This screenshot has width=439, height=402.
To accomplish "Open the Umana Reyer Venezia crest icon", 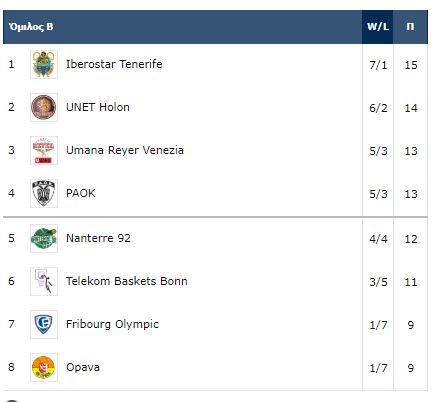I will (x=44, y=150).
